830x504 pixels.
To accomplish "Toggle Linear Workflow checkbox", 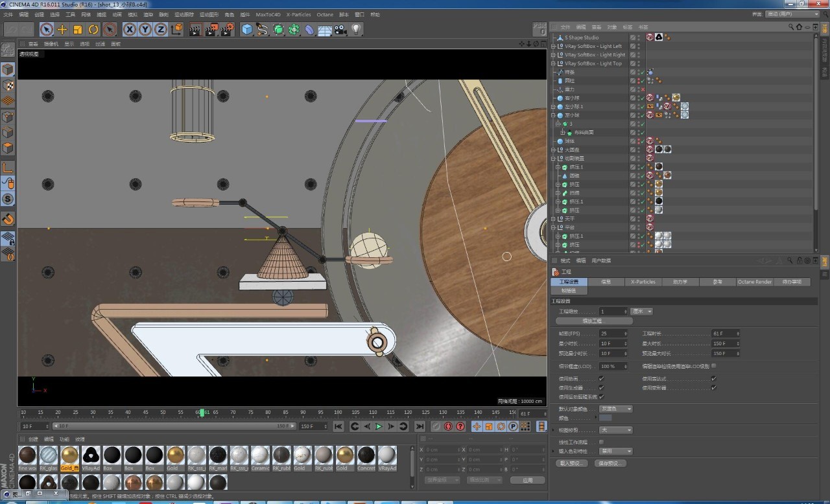I will 601,442.
